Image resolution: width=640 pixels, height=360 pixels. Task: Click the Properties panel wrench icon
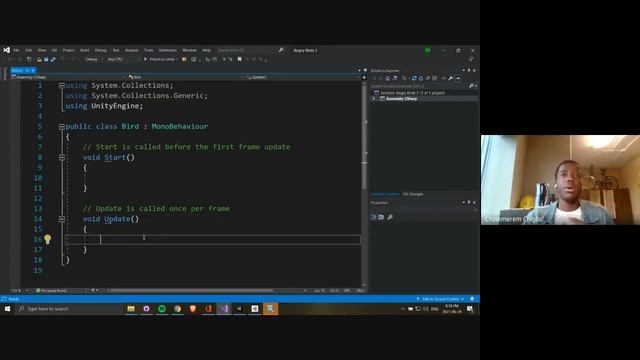click(390, 217)
